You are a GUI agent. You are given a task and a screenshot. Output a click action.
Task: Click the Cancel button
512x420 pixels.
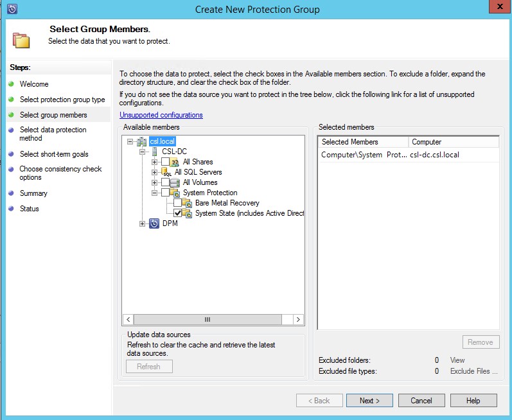pos(421,401)
